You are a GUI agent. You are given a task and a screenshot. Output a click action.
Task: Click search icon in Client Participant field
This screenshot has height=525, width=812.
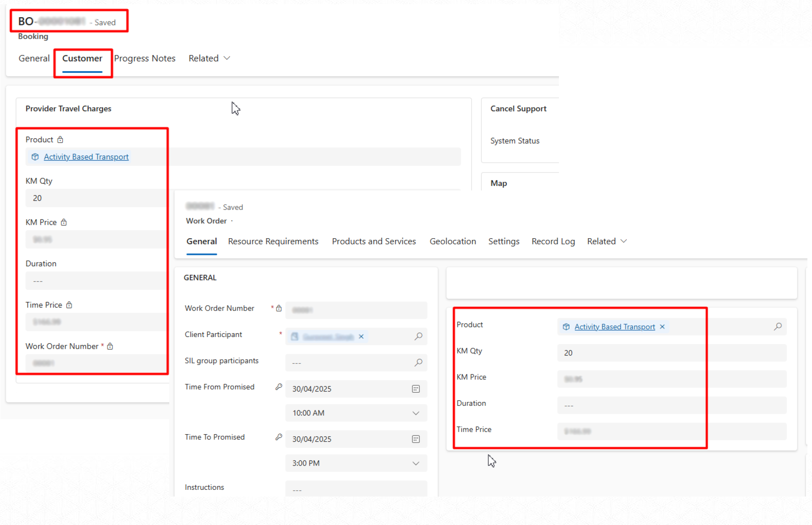pyautogui.click(x=418, y=336)
